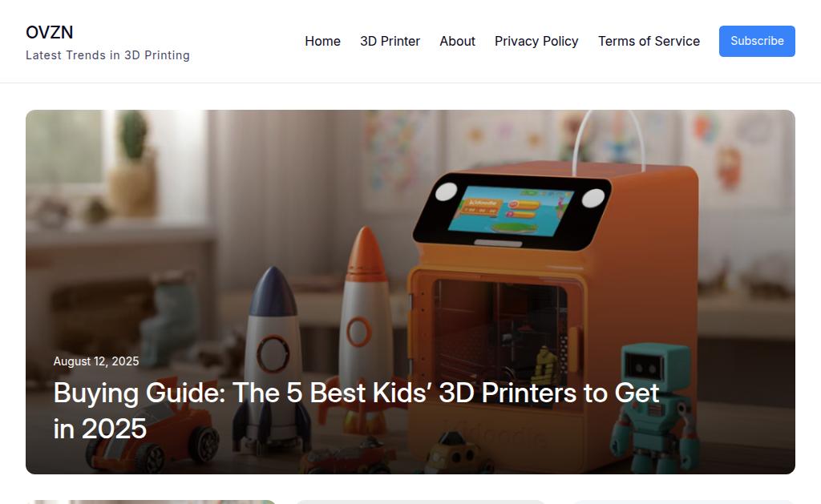This screenshot has height=504, width=821.
Task: Go to the 3D Printer page
Action: pyautogui.click(x=390, y=42)
